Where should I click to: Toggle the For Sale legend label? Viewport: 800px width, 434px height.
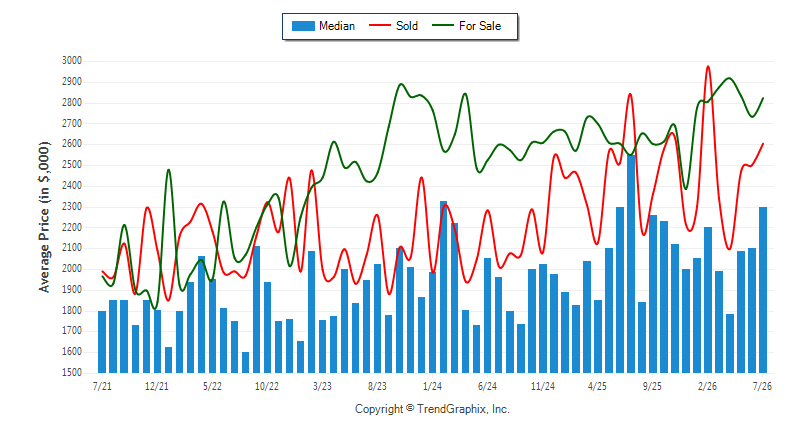click(480, 26)
